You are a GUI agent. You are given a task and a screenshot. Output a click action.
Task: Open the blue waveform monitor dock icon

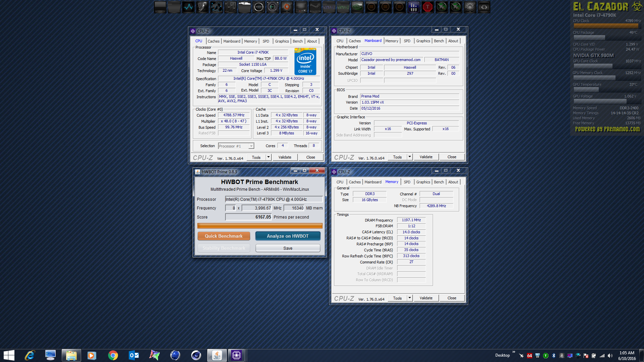pyautogui.click(x=188, y=7)
